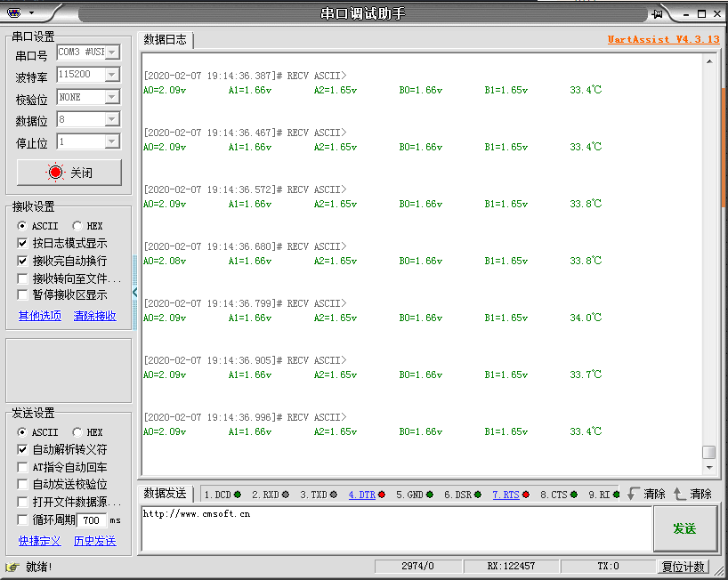Switch to the 数据发送 tab
728x580 pixels.
[x=166, y=493]
